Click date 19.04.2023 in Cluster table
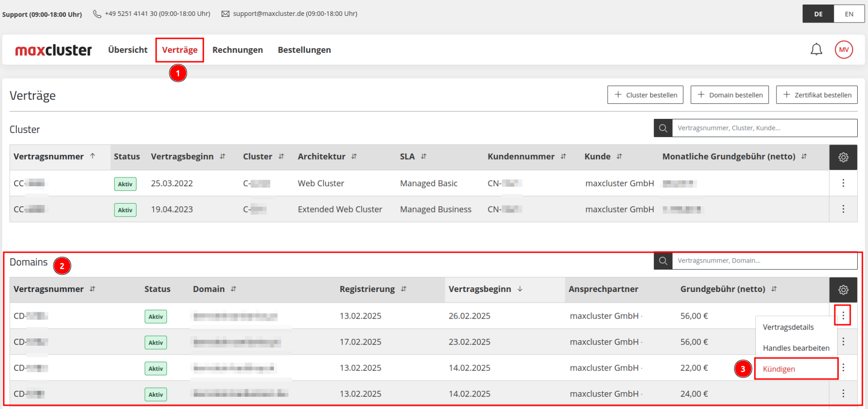This screenshot has height=409, width=868. 172,209
